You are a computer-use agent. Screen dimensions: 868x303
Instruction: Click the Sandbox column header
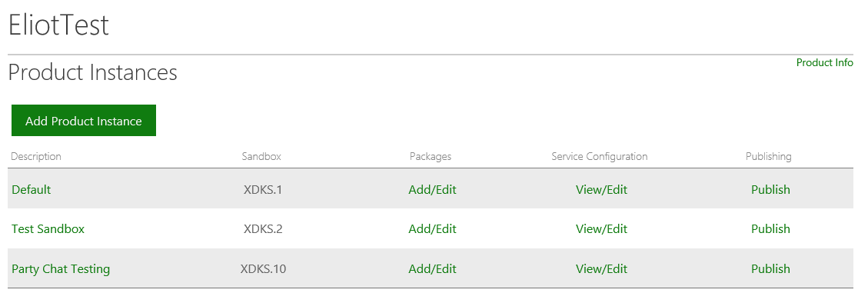click(261, 156)
